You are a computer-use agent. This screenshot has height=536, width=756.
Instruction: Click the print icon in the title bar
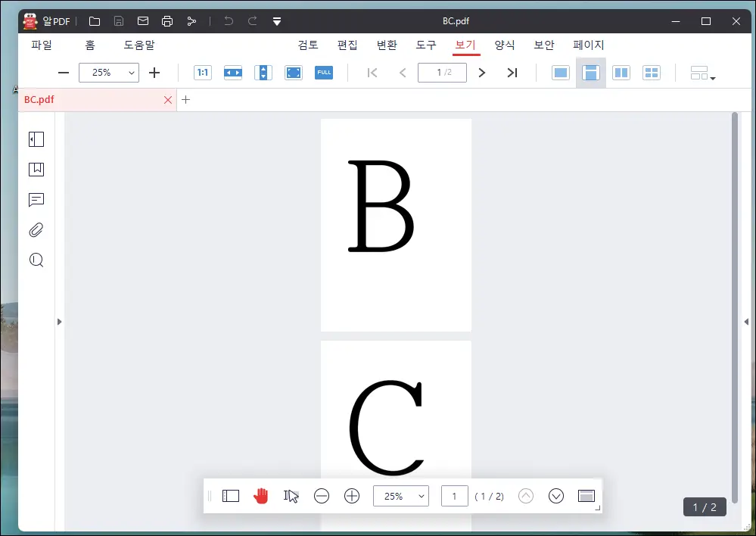point(167,21)
